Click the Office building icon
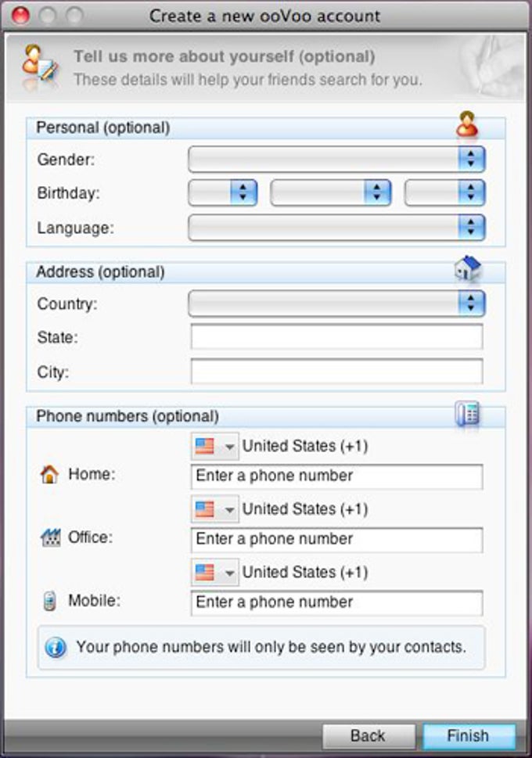The image size is (532, 758). tap(50, 537)
